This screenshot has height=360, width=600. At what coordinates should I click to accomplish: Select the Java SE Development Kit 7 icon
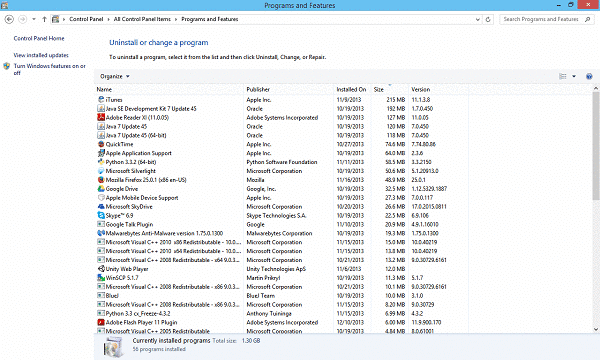(x=101, y=109)
